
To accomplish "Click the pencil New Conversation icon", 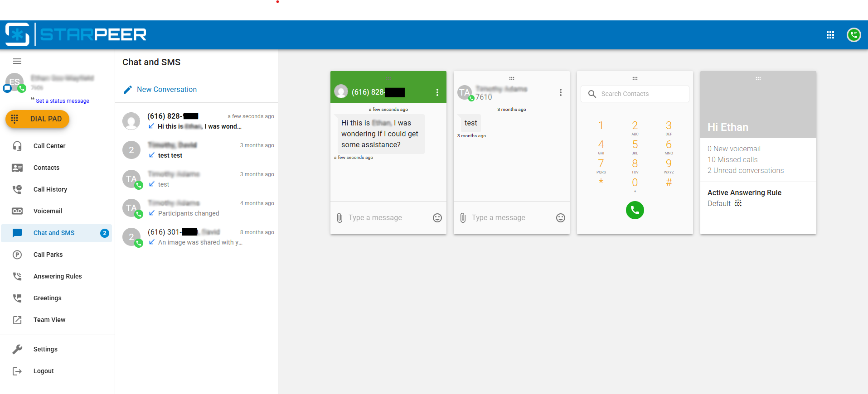I will pos(128,90).
